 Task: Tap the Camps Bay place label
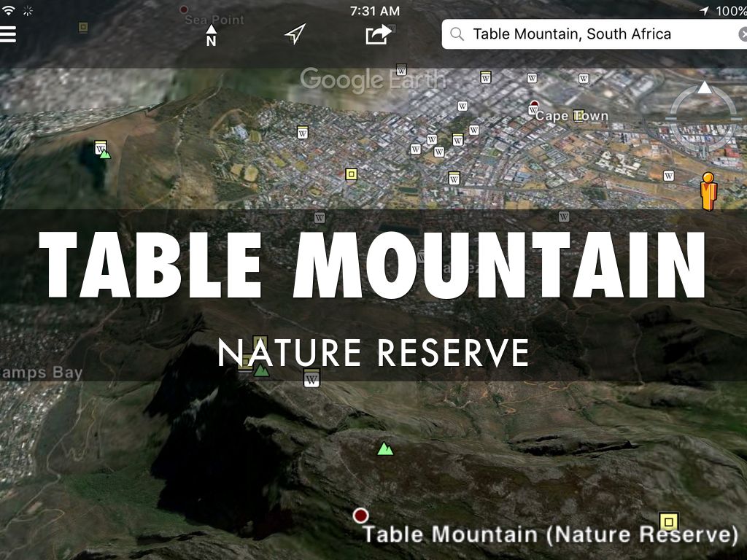coord(41,373)
